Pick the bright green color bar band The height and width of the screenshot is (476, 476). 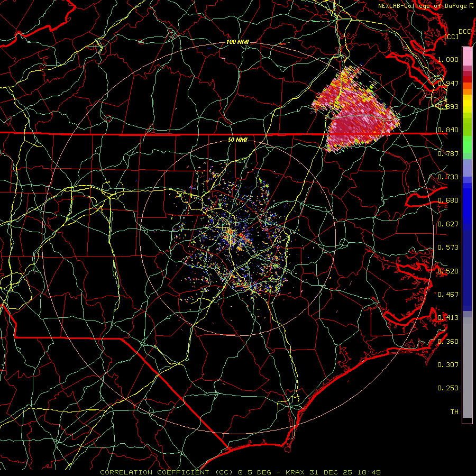coord(467,144)
